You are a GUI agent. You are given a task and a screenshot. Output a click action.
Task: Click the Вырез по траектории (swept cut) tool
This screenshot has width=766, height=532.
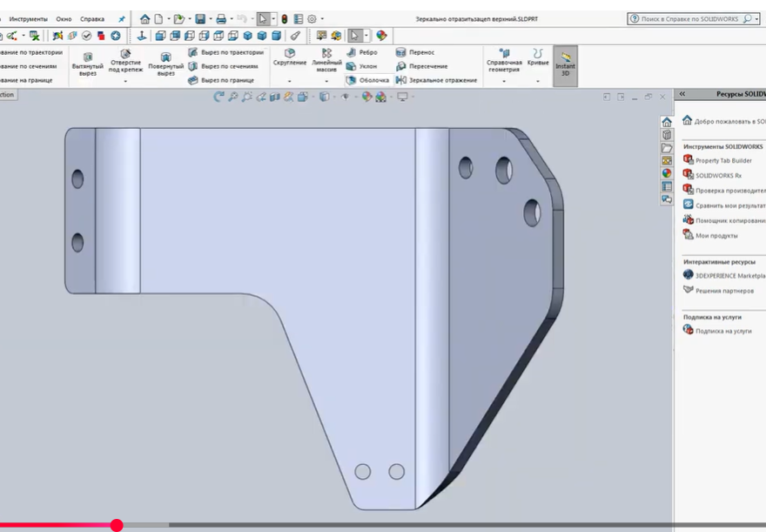[225, 52]
